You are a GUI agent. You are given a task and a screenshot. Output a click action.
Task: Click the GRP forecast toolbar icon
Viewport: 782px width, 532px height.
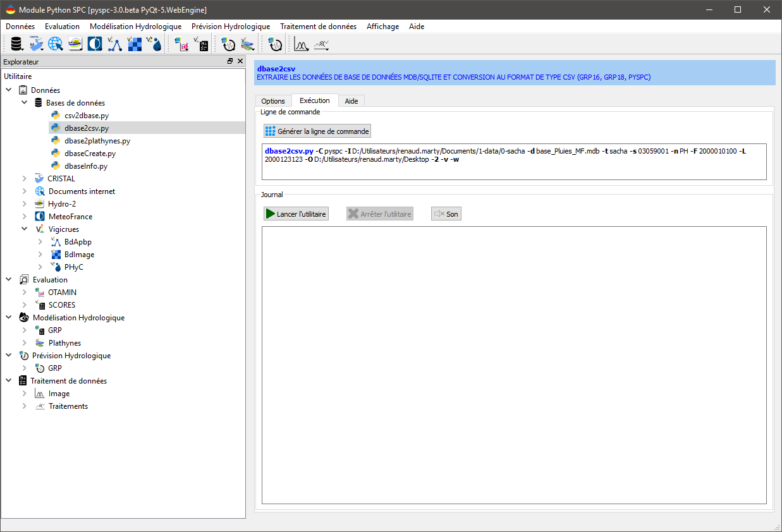pyautogui.click(x=275, y=44)
